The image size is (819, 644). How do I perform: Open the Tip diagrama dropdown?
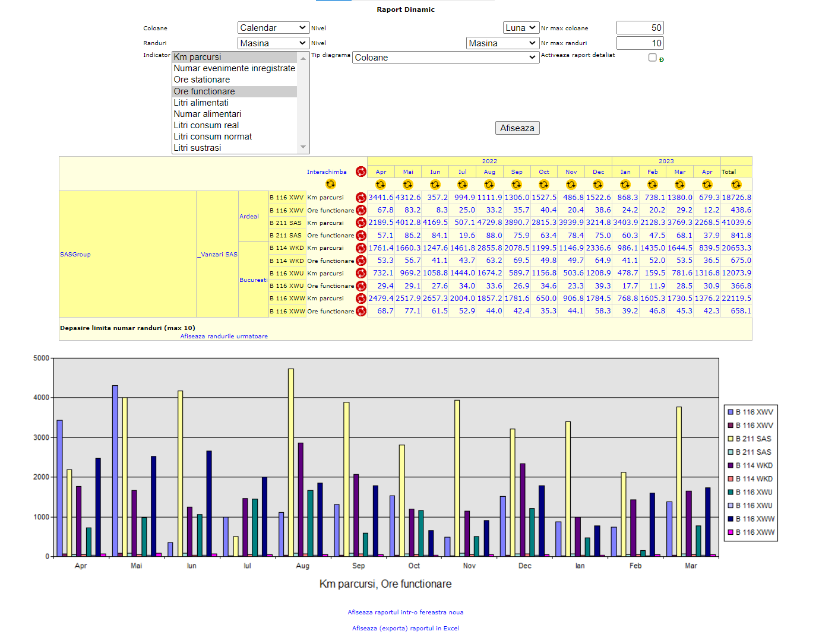pyautogui.click(x=445, y=58)
